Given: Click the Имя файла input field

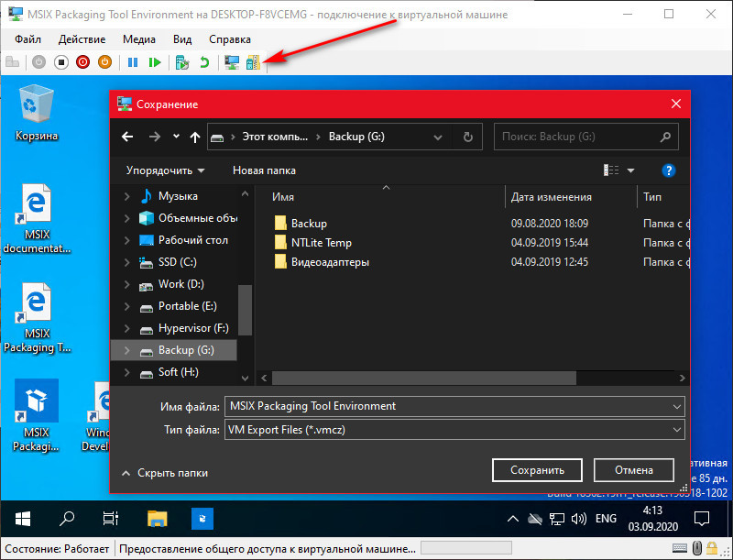Looking at the screenshot, I should click(454, 406).
